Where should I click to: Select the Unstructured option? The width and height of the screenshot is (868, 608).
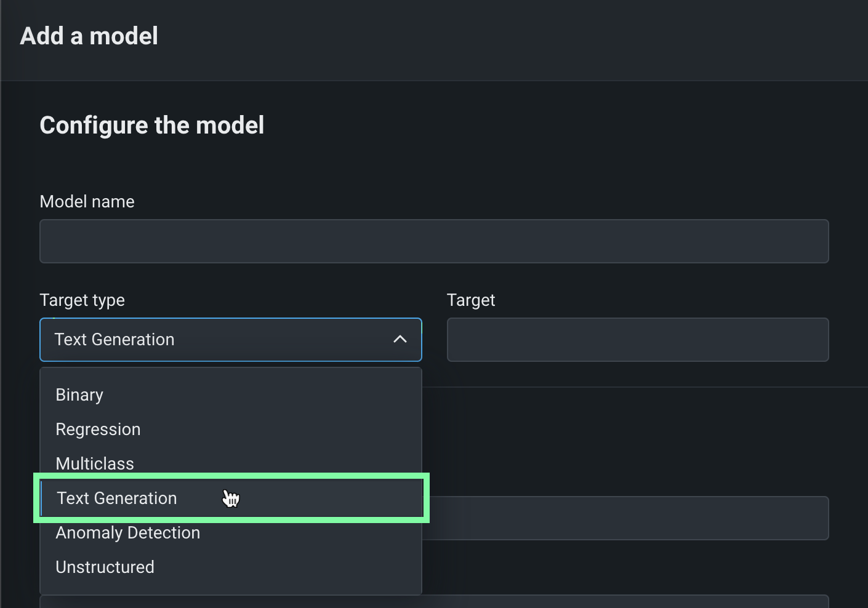pyautogui.click(x=105, y=567)
